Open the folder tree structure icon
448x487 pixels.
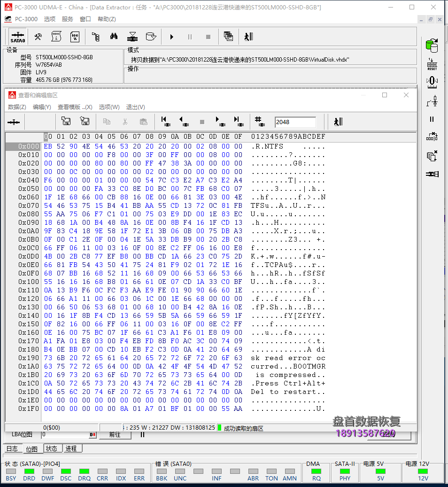point(96,37)
